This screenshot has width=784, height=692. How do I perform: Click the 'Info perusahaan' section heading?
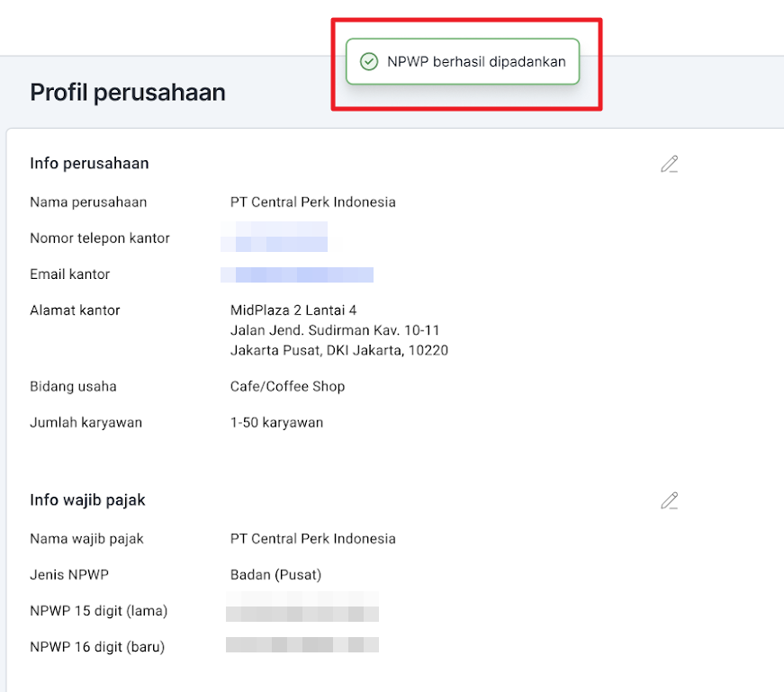point(89,164)
